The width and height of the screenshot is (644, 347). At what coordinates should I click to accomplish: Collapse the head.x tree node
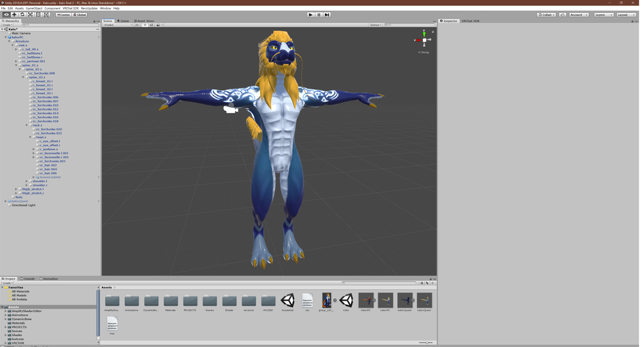30,137
